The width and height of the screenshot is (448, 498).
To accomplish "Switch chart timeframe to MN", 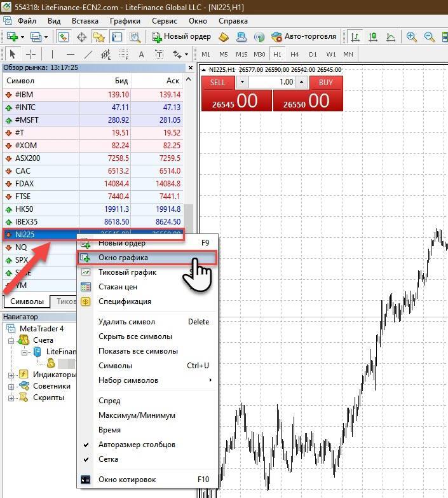I will pos(348,54).
